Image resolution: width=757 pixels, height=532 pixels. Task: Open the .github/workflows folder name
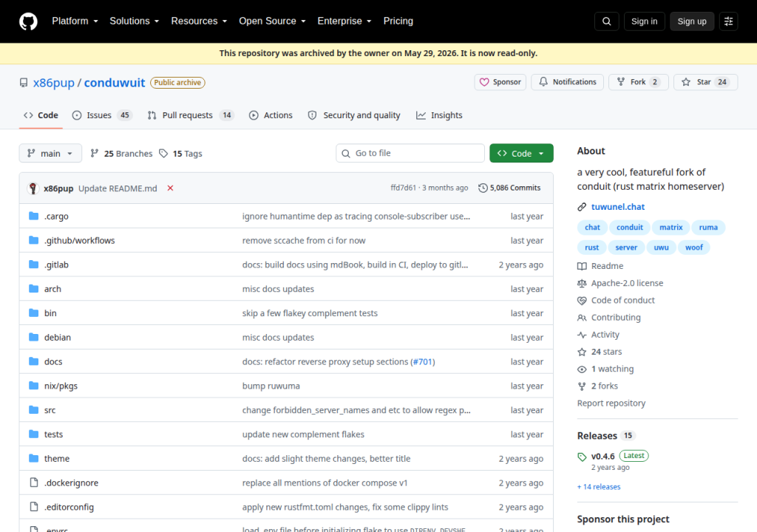pos(80,240)
